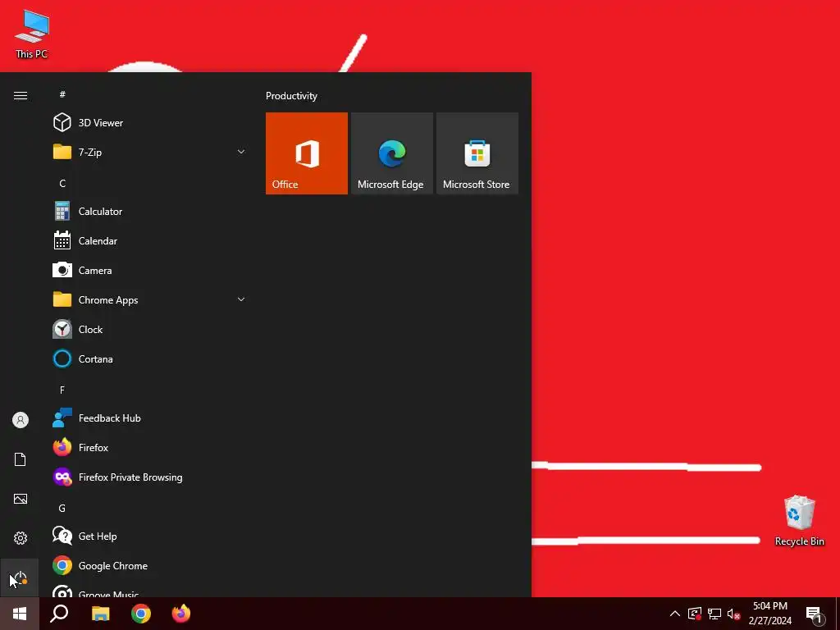Viewport: 840px width, 630px height.
Task: Open Feedback Hub
Action: [150, 418]
